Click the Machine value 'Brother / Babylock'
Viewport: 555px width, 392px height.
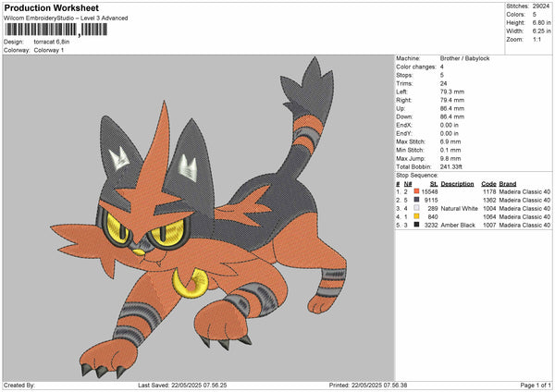464,58
